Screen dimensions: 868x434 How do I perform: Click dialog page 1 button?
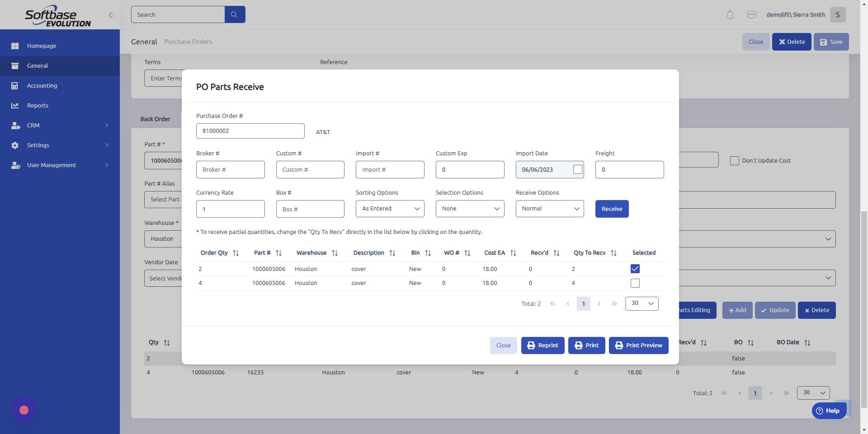pyautogui.click(x=583, y=303)
